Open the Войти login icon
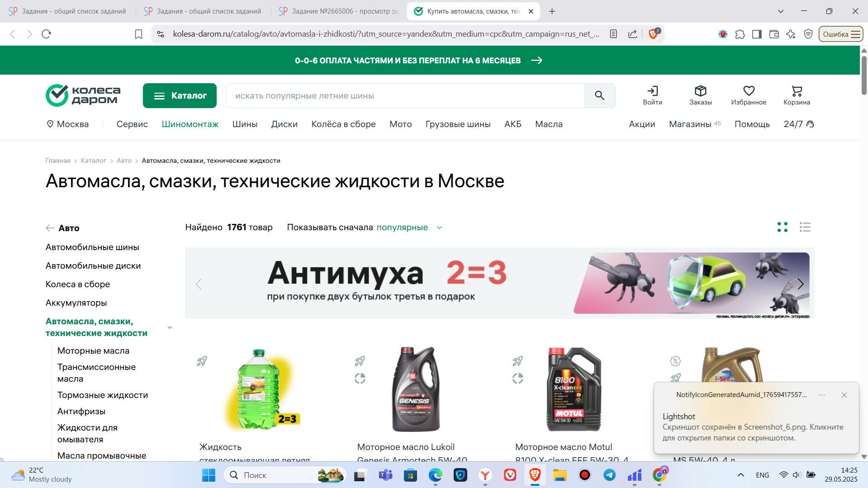Viewport: 868px width, 488px height. tap(652, 95)
